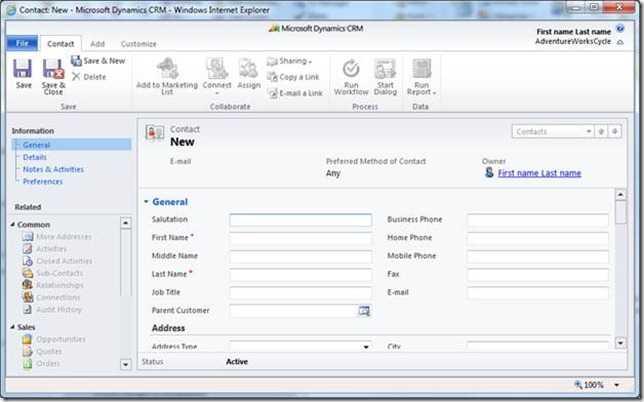The image size is (644, 402).
Task: Collapse the Common group in sidebar
Action: pyautogui.click(x=12, y=225)
